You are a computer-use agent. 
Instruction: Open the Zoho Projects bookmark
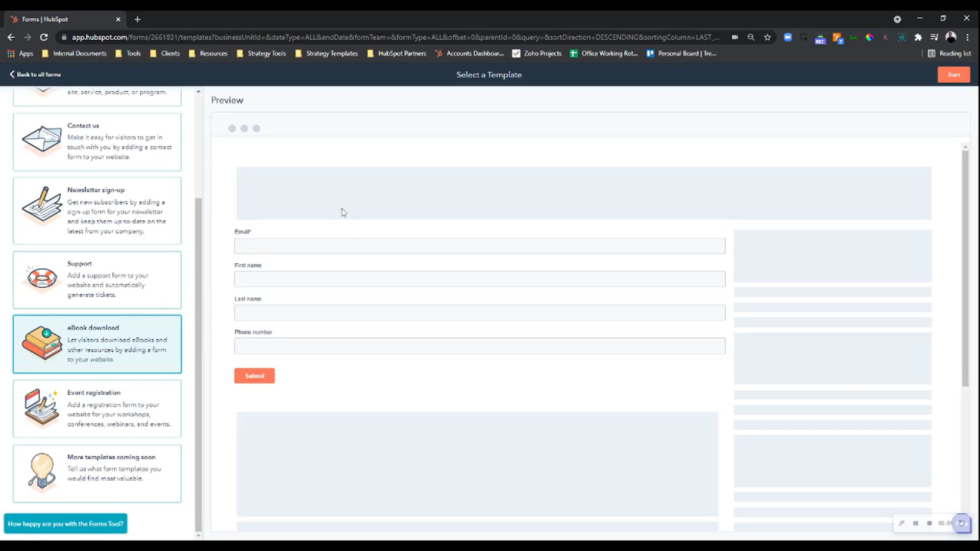pos(537,54)
